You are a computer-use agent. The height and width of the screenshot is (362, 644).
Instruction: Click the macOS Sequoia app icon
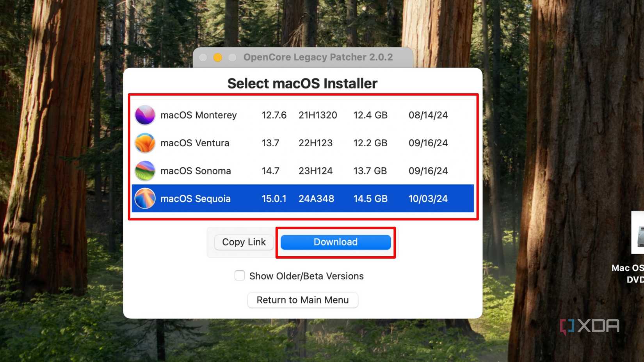click(145, 199)
